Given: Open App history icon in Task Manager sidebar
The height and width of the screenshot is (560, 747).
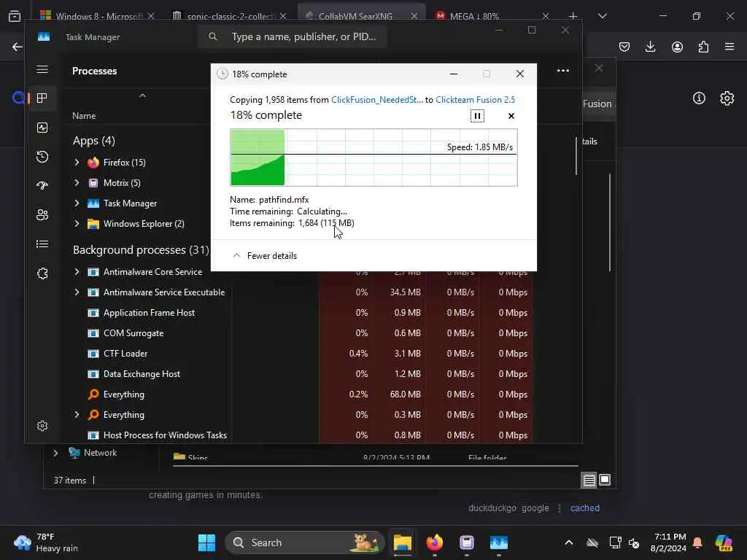Looking at the screenshot, I should point(42,157).
